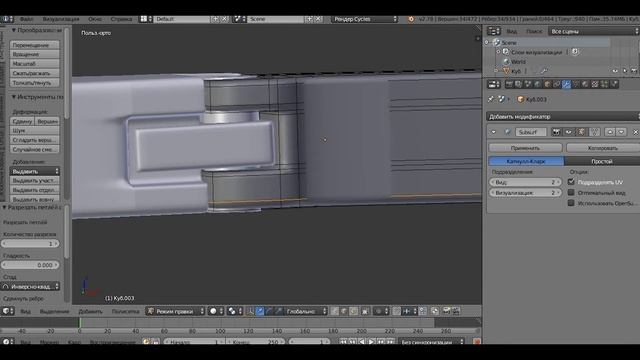The height and width of the screenshot is (360, 640).
Task: Move Subsurf modifier up in stack
Action: 610,132
